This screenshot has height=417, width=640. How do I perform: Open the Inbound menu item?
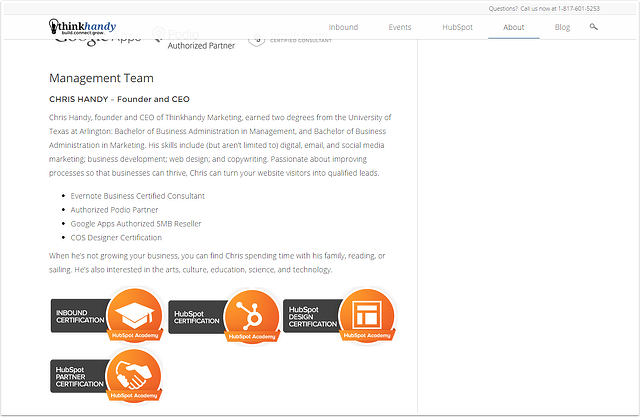[x=343, y=27]
